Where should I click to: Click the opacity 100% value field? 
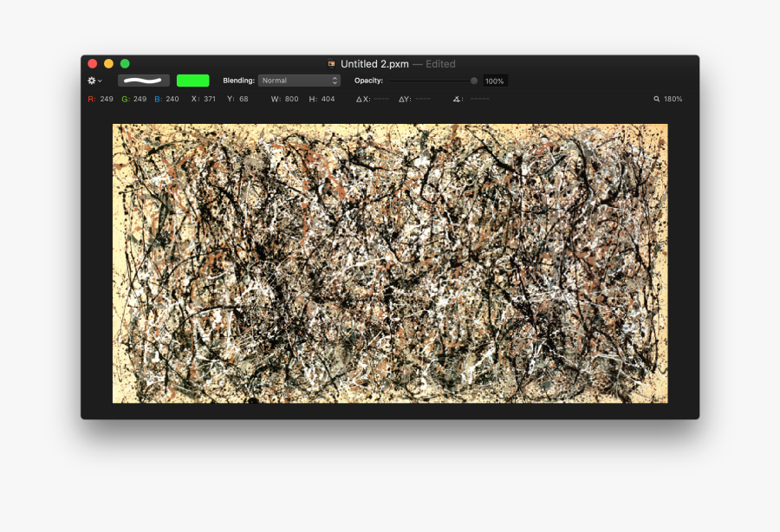click(495, 81)
